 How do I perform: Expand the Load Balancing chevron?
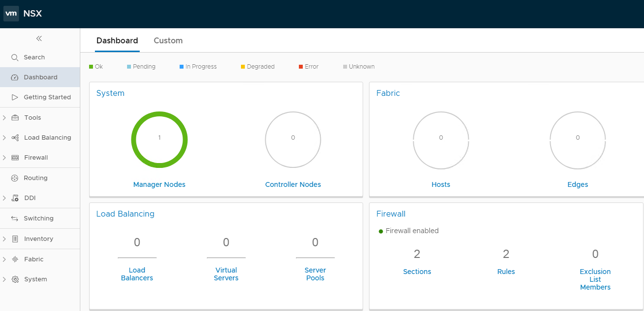(x=4, y=138)
